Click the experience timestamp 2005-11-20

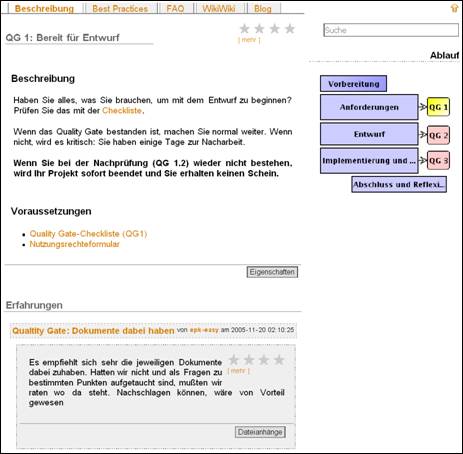[x=263, y=330]
